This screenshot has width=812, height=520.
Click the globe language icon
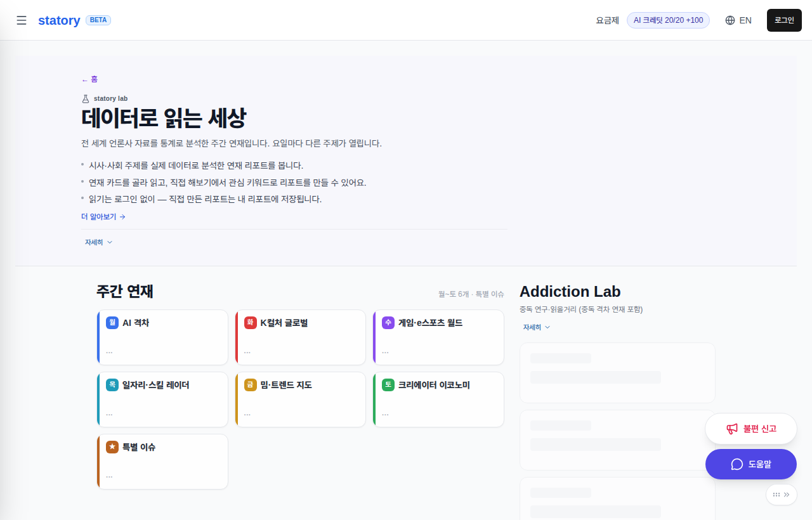(730, 20)
